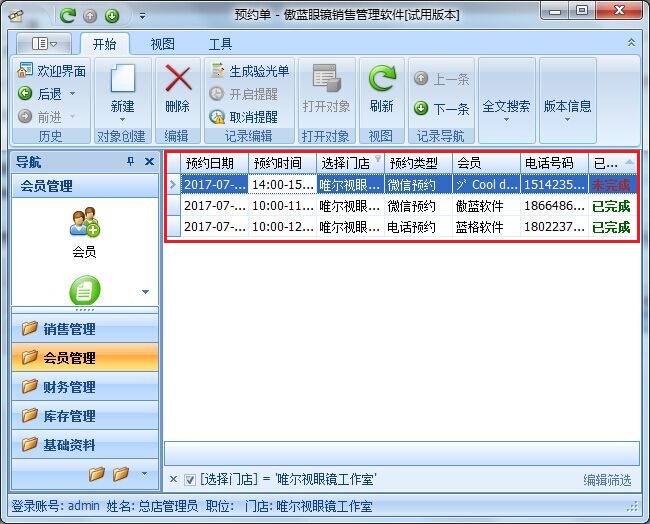The height and width of the screenshot is (524, 650).
Task: Click the filter expression text 唯尔视眼镜工作室
Action: 325,480
